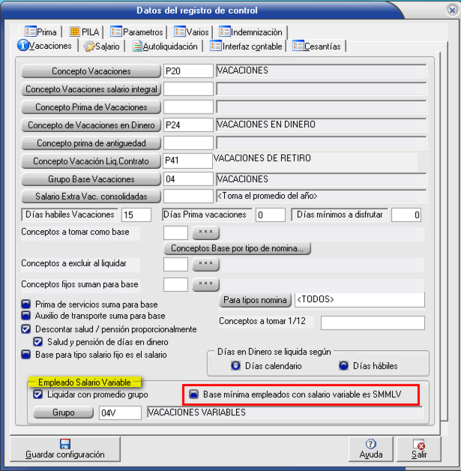
Task: Uncheck Descontar salud / pensión proporcionalmente
Action: pos(26,329)
